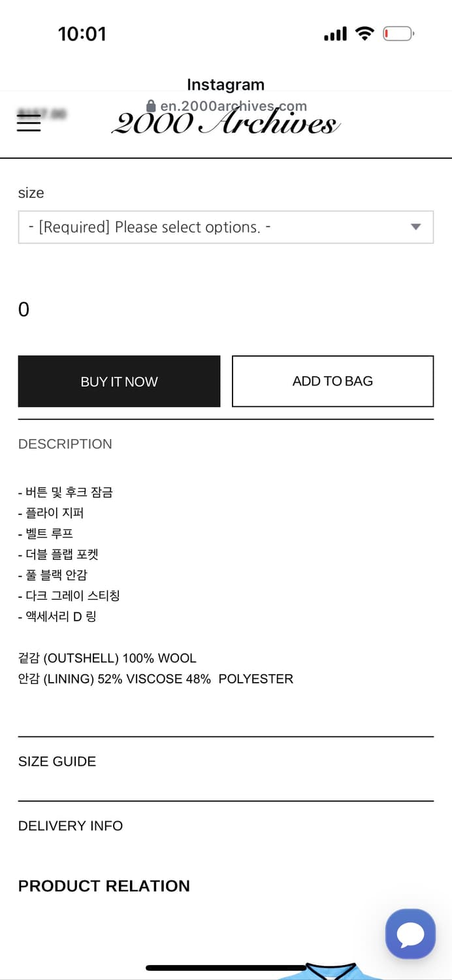Select the DESCRIPTION tab heading
The width and height of the screenshot is (452, 980).
(x=65, y=444)
